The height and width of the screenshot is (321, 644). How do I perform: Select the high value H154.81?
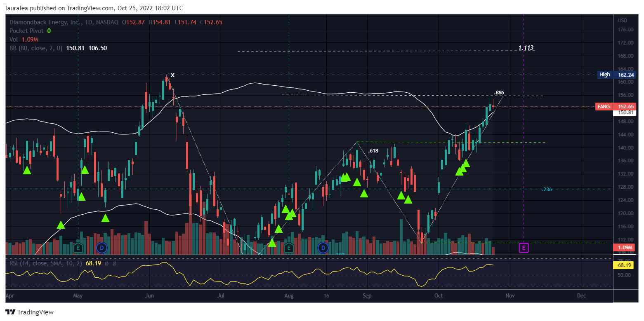[x=159, y=22]
